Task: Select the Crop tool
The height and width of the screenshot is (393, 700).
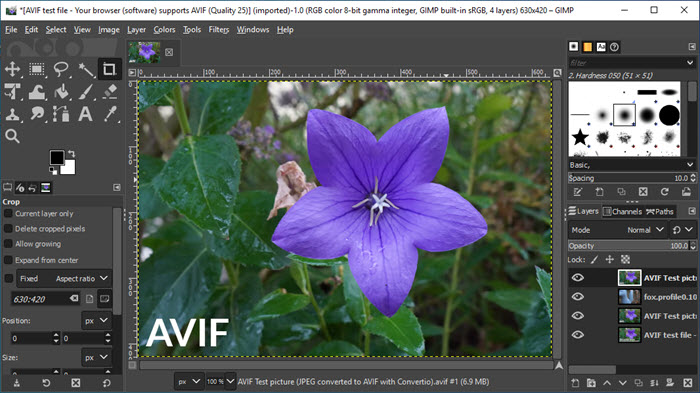Action: (109, 69)
